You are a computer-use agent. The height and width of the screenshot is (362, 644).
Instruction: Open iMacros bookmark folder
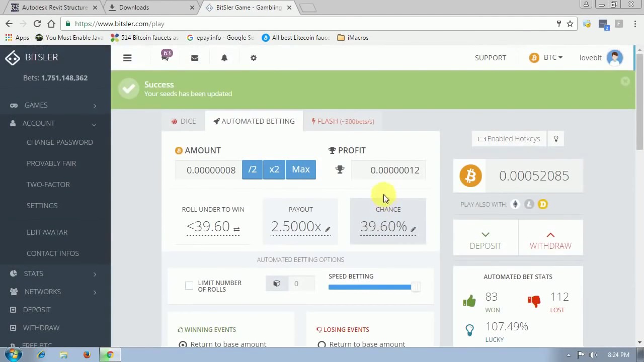pos(353,38)
